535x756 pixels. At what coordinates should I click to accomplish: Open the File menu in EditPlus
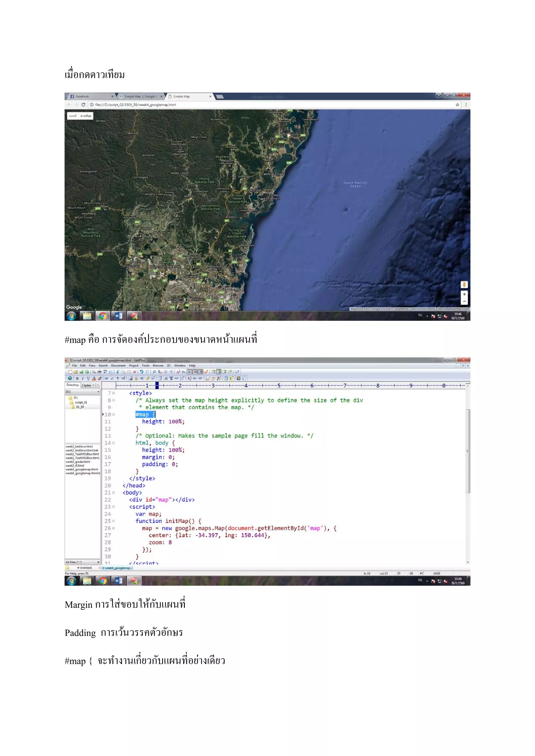(x=74, y=365)
